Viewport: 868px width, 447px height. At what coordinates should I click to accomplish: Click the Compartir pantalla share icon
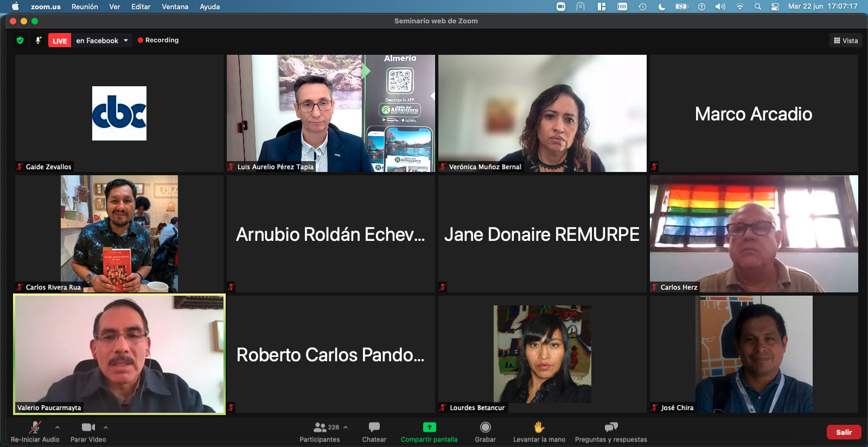429,427
